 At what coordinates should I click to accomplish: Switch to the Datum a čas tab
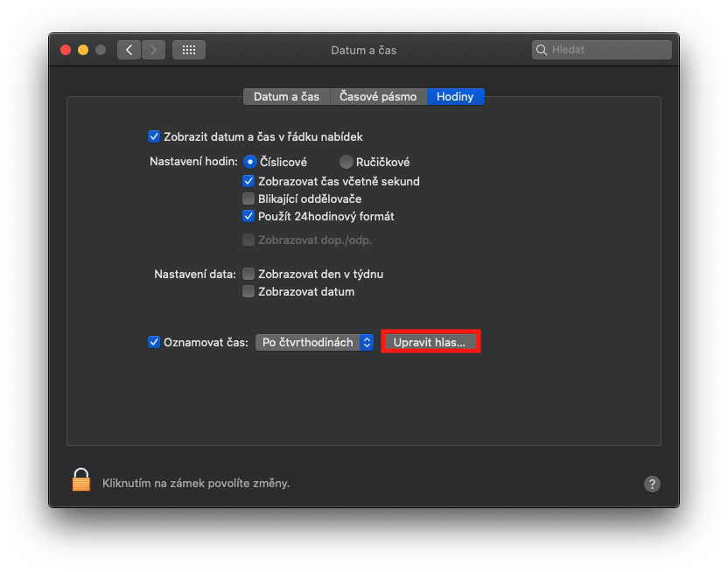click(286, 96)
